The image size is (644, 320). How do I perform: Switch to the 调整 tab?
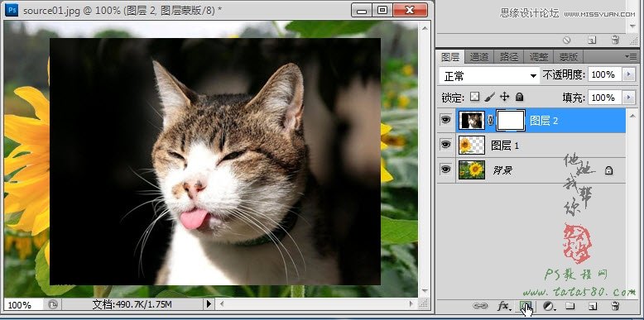538,57
